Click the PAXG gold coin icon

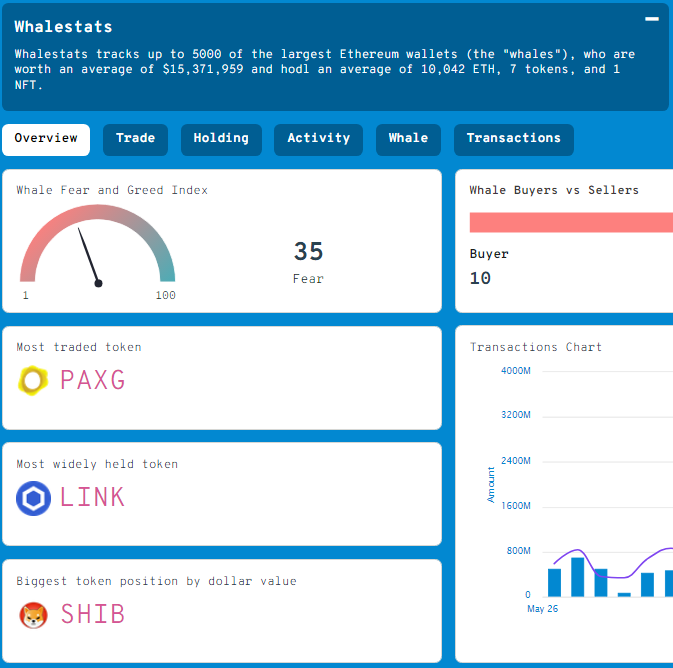33,380
